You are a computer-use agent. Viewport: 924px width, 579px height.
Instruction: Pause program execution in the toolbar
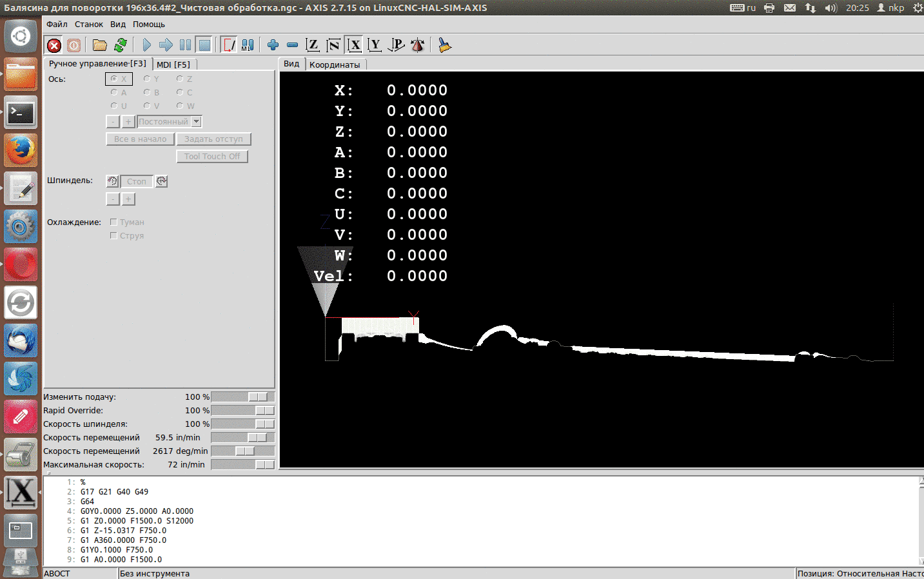coord(185,45)
